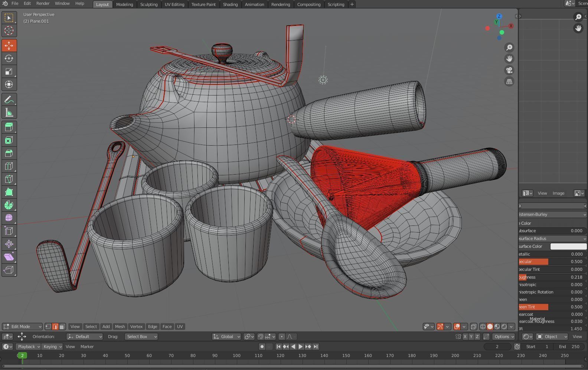This screenshot has width=588, height=370.
Task: Open the File menu
Action: [15, 3]
